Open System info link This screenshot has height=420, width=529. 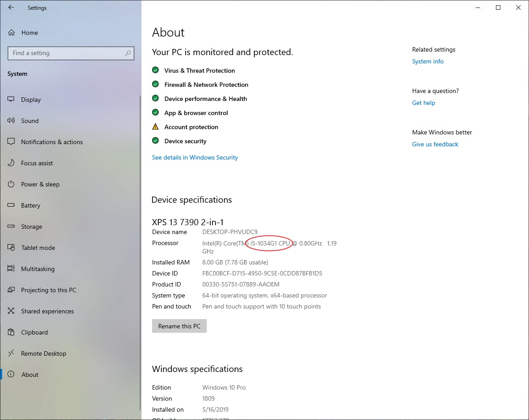[428, 61]
